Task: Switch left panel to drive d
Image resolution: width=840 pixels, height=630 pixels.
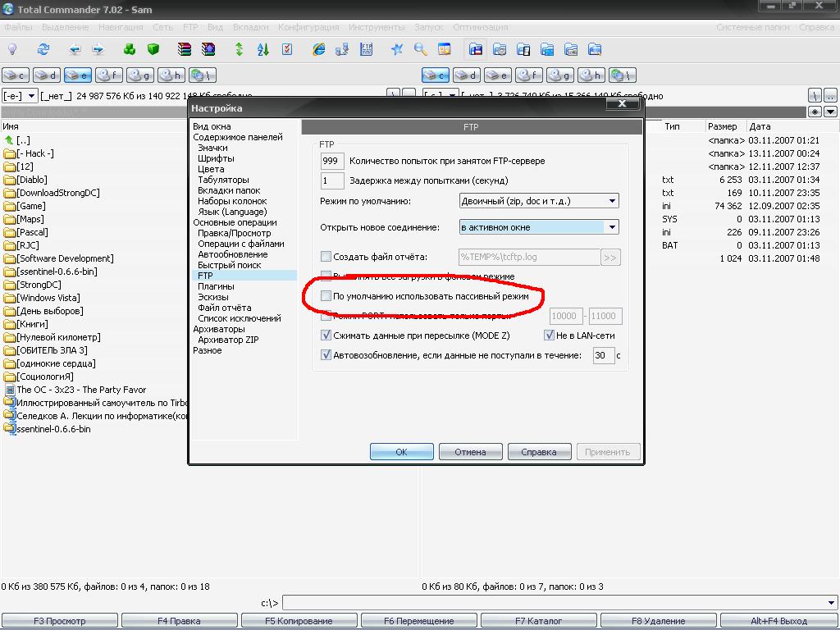Action: 47,75
